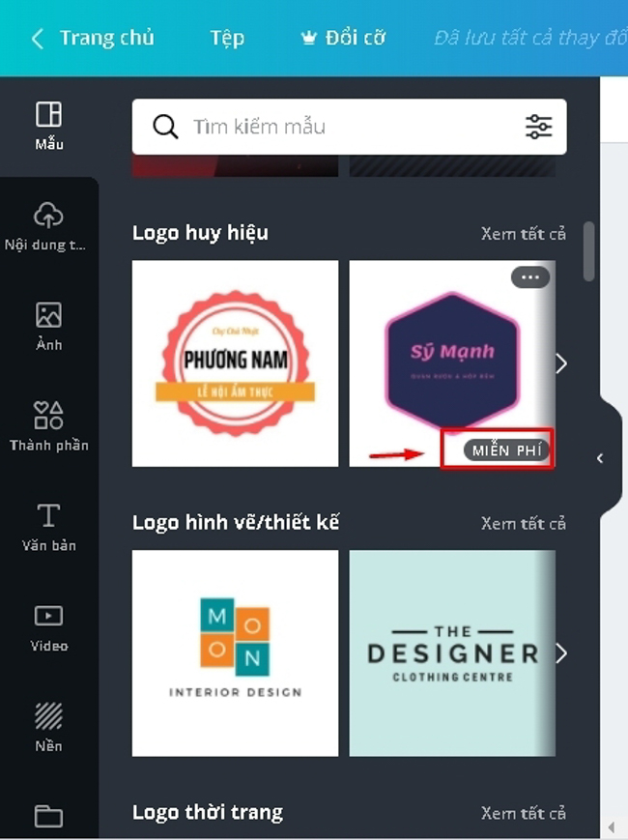Open the Đổi cỡ resize menu
The width and height of the screenshot is (628, 840).
[x=343, y=39]
